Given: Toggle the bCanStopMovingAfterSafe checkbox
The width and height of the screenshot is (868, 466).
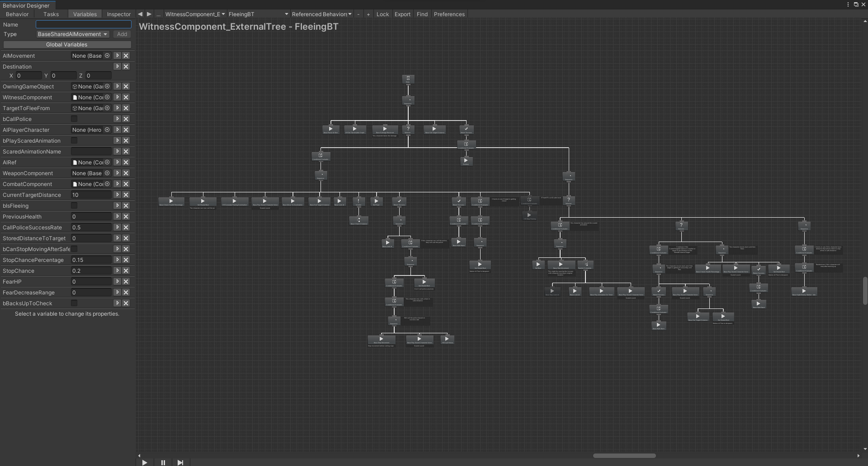Looking at the screenshot, I should point(74,249).
